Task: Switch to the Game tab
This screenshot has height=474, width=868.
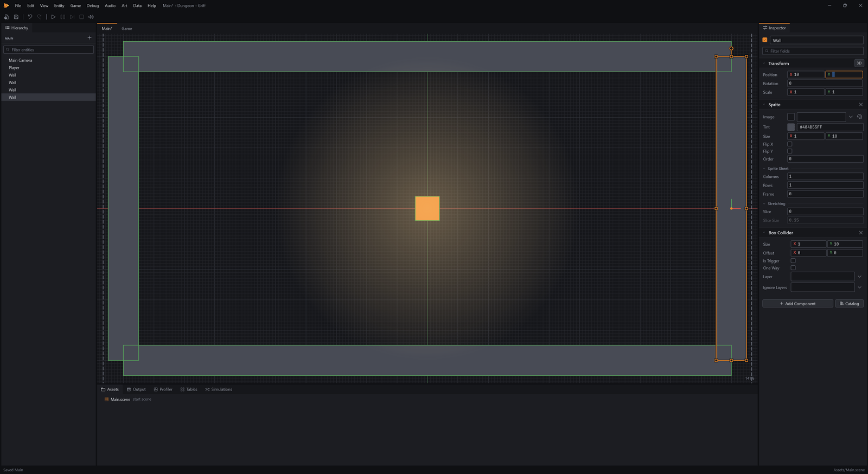Action: (x=127, y=29)
